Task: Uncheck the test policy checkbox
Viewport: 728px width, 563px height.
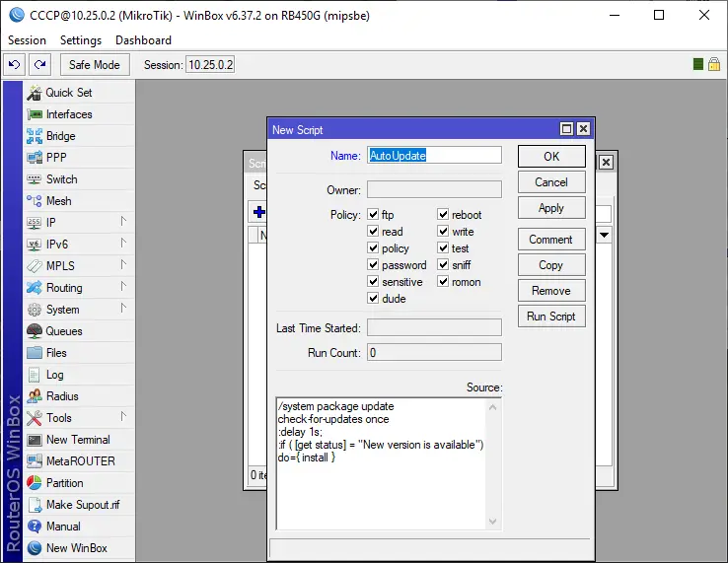Action: pos(443,247)
